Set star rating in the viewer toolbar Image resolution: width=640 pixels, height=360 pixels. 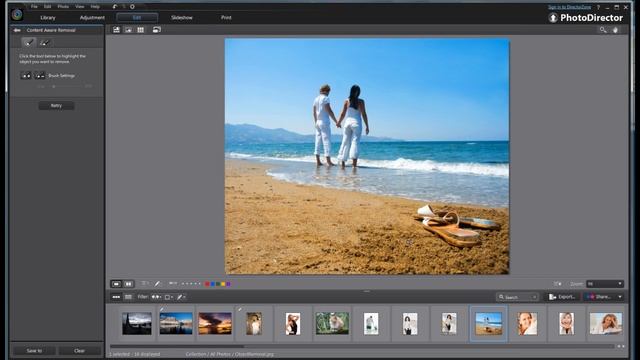(x=191, y=284)
